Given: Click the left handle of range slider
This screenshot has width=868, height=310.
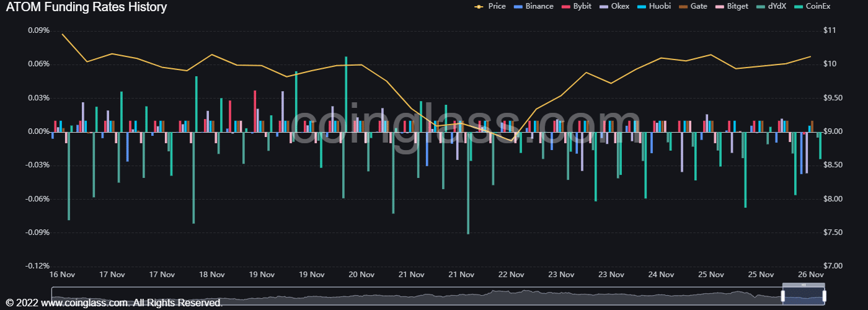Looking at the screenshot, I should pos(782,296).
